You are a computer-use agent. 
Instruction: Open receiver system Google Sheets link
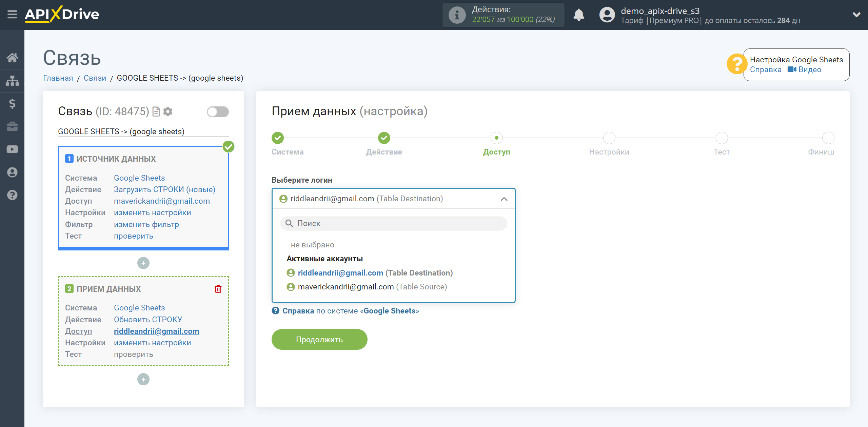[x=139, y=308]
